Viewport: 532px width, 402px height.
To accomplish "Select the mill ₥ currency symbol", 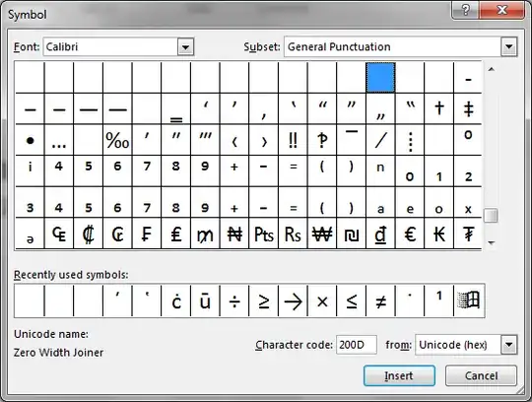I will point(205,234).
